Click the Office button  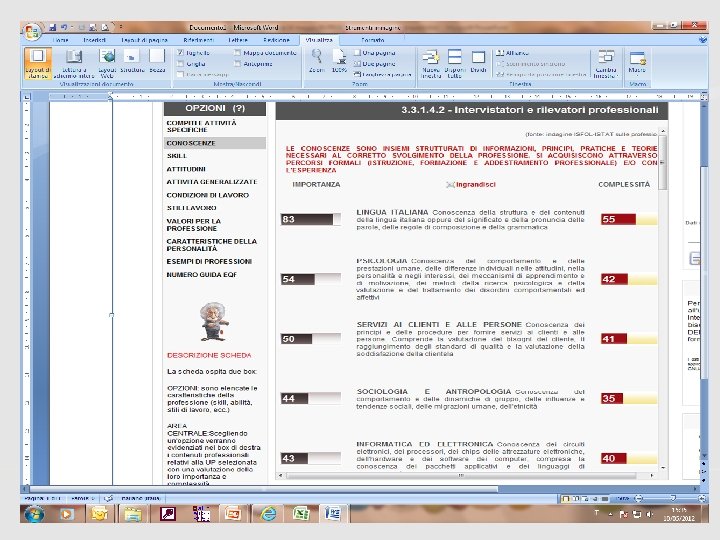point(32,32)
